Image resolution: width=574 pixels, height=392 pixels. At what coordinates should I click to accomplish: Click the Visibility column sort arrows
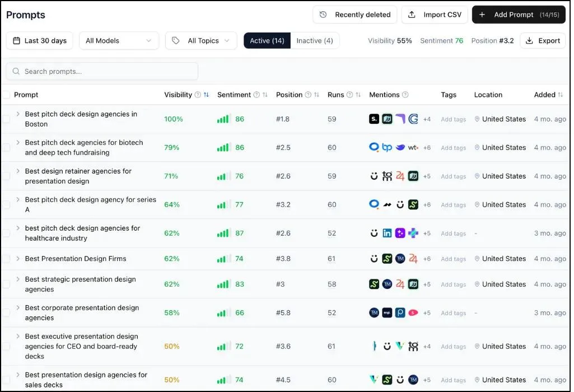point(206,95)
